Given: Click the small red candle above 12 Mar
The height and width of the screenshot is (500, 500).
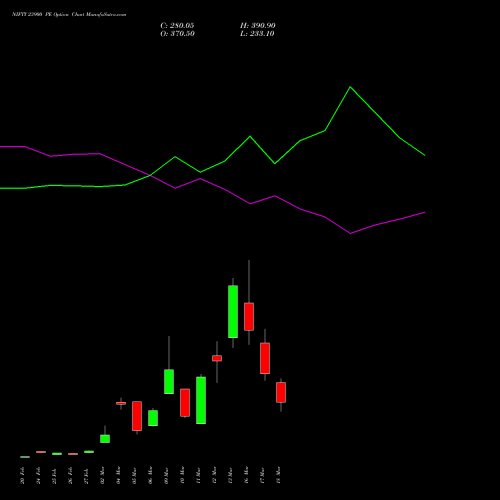Looking at the screenshot, I should point(217,358).
